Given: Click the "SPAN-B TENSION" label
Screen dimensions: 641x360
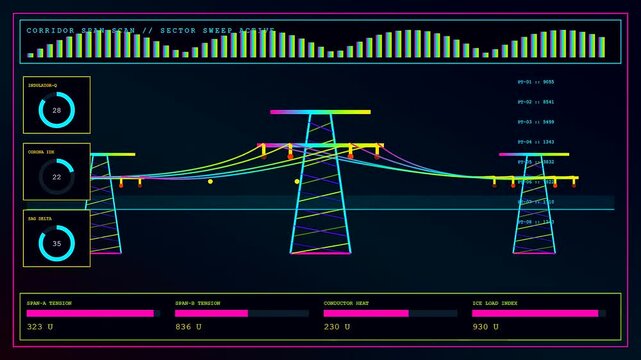Looking at the screenshot, I should [x=197, y=303].
